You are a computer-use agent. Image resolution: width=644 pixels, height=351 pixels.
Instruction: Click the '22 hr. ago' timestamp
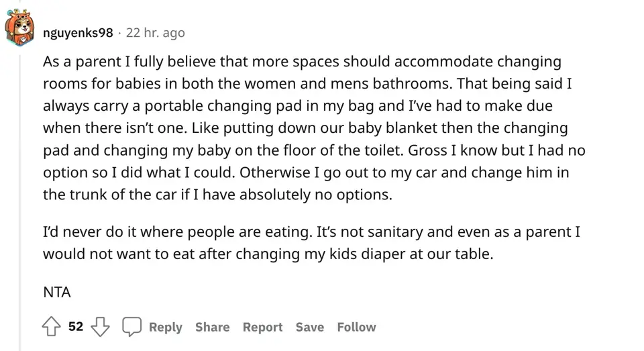(x=155, y=32)
